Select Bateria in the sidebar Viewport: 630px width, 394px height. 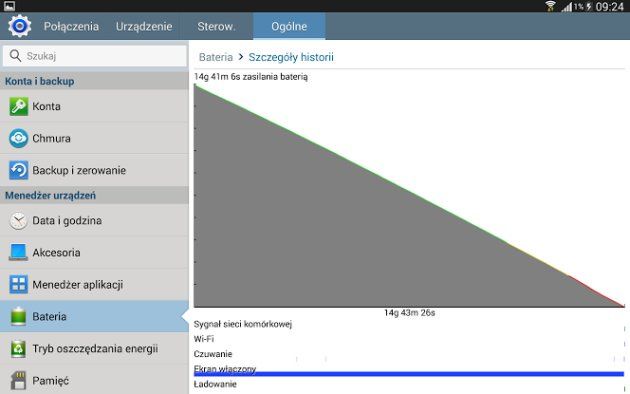tap(94, 316)
